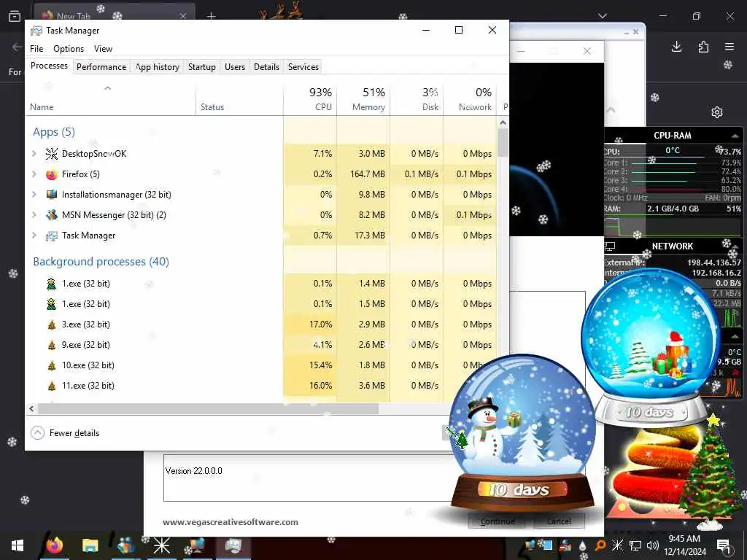This screenshot has height=560, width=747.
Task: Click the Continue button in installer
Action: click(x=498, y=521)
